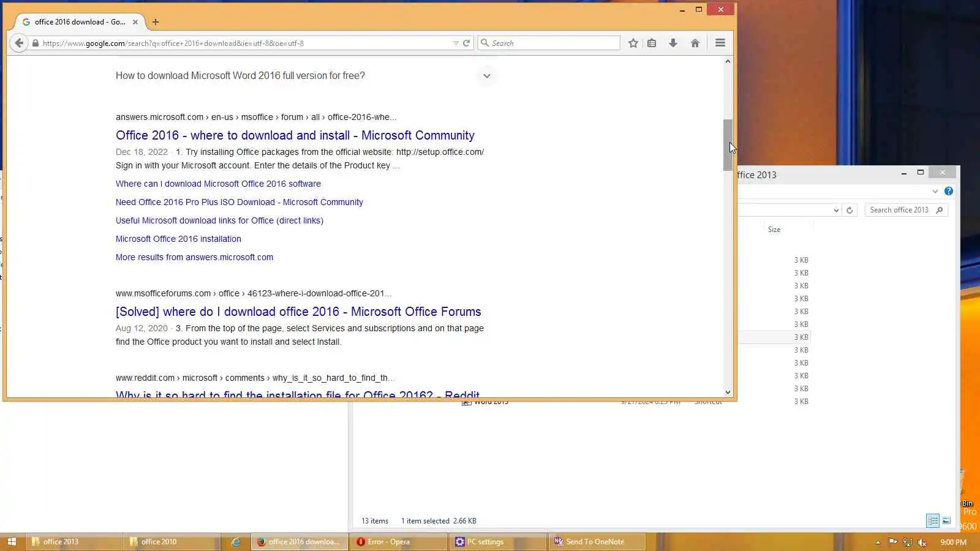980x551 pixels.
Task: Click the URL address bar in Firefox
Action: pos(245,43)
